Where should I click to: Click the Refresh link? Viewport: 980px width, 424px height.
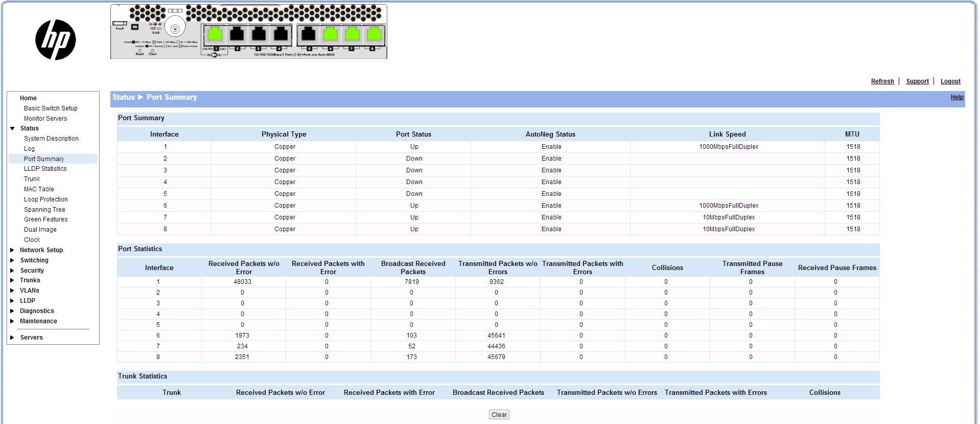(882, 81)
